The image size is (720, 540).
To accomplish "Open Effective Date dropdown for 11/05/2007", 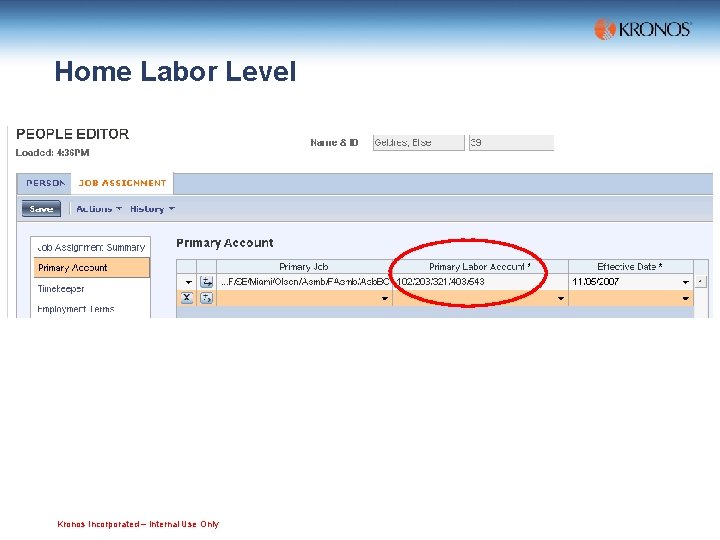I will click(686, 282).
